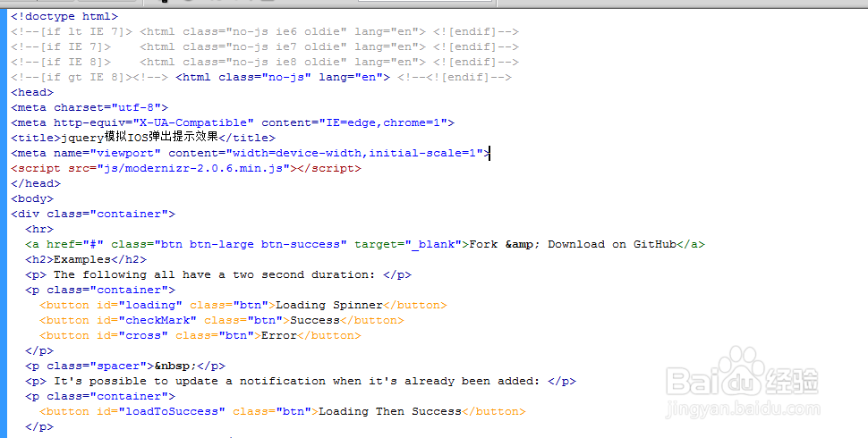Click the button id="checkMark" Success line
The image size is (868, 438).
pos(221,320)
